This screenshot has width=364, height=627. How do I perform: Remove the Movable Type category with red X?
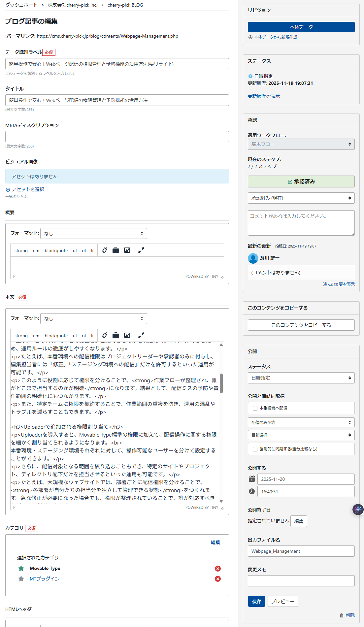click(x=218, y=568)
